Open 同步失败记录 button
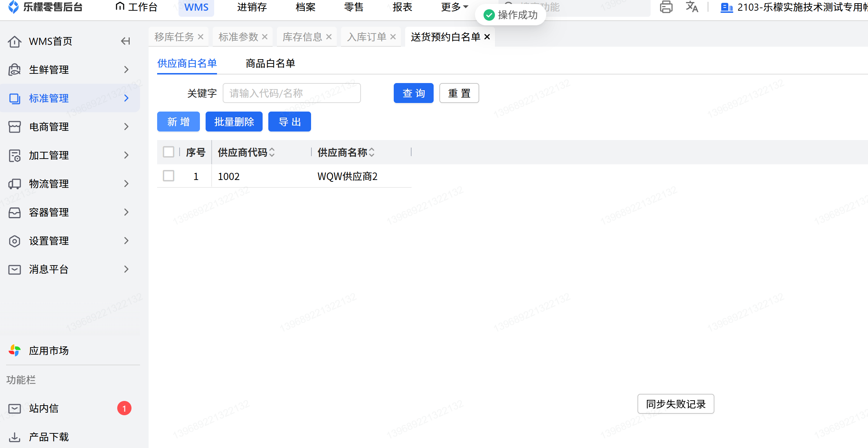The width and height of the screenshot is (868, 448). pos(676,404)
